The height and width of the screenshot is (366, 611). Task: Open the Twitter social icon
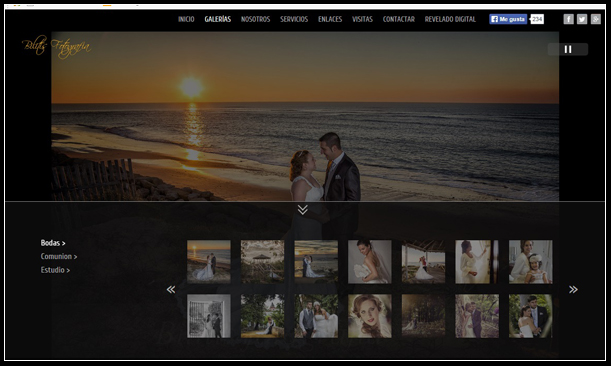(582, 19)
